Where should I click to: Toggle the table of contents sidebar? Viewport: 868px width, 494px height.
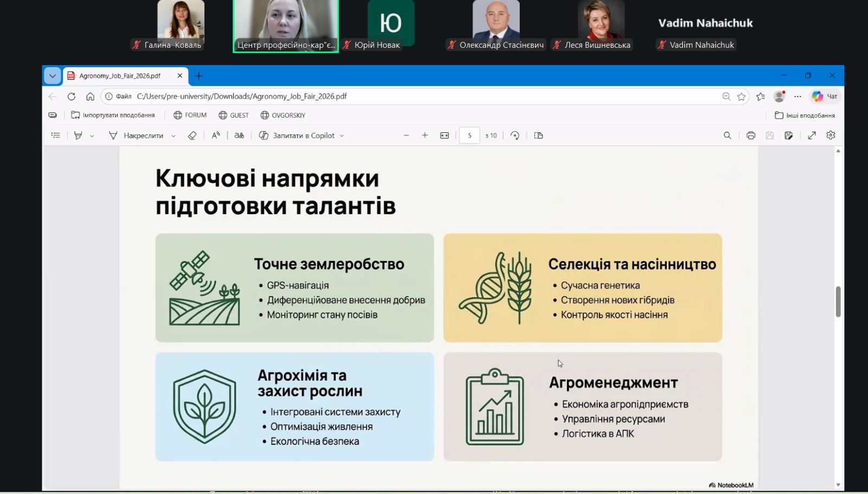tap(55, 136)
